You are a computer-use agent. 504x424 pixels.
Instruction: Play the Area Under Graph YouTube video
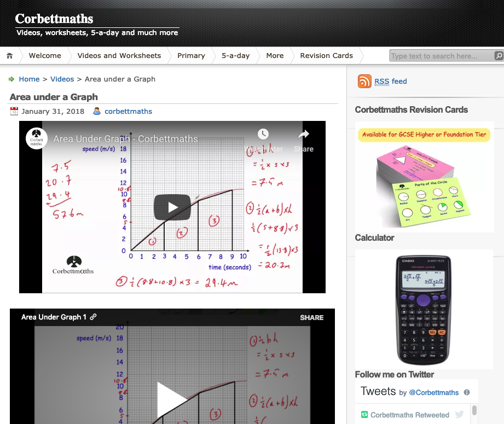pos(172,207)
